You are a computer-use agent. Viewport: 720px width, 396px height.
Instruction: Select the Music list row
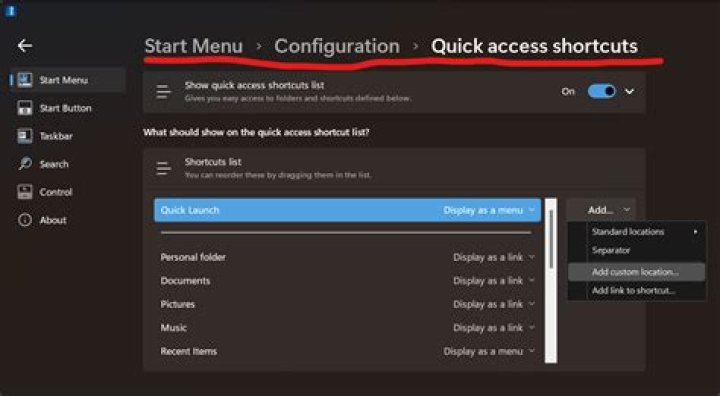point(348,328)
